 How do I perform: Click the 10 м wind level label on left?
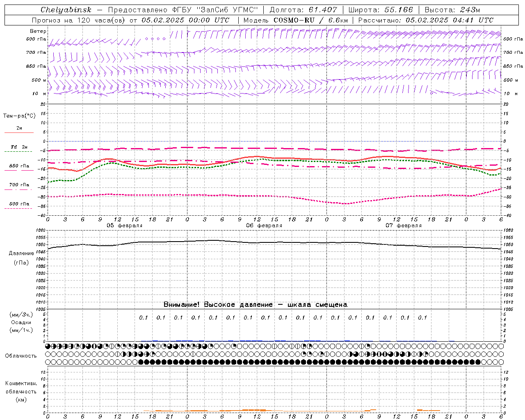[39, 94]
